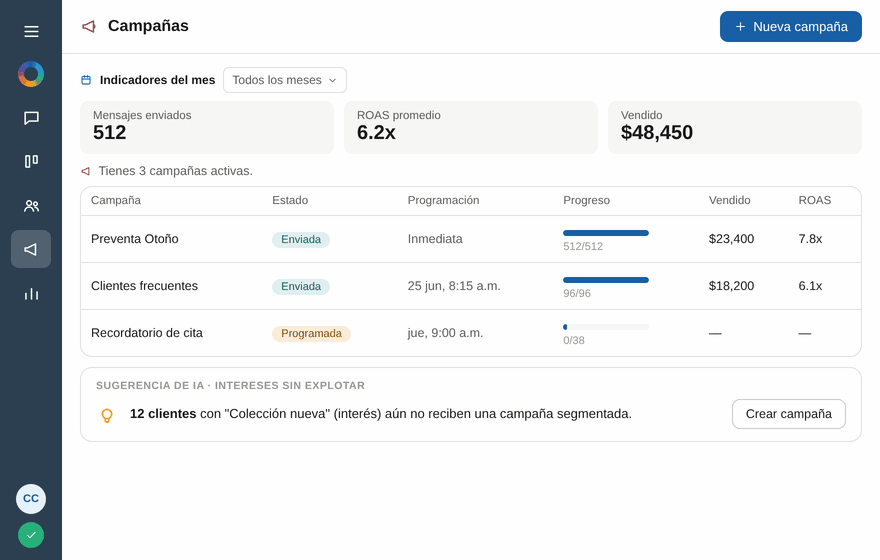Screen dimensions: 880x560
Task: Click the Recordatorio de cita progress bar
Action: 606,327
